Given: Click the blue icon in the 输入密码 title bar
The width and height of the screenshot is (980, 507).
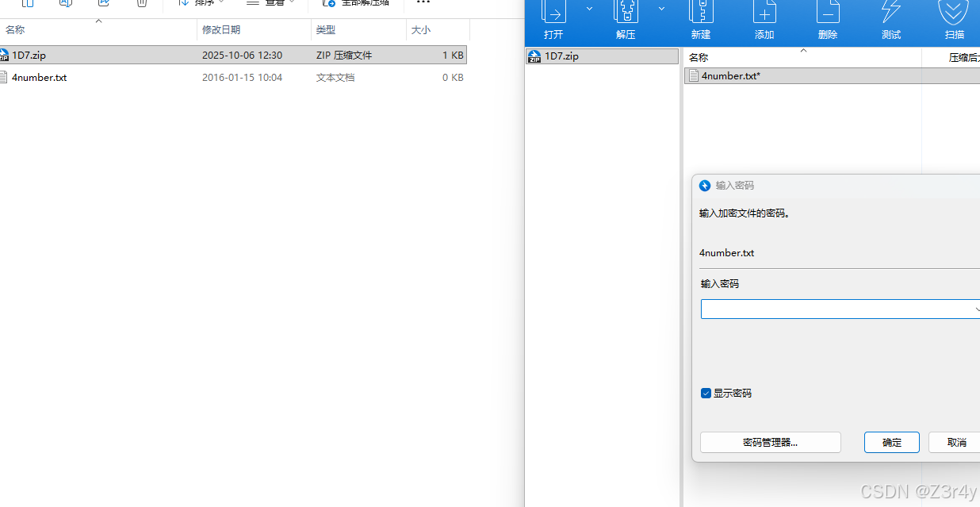Looking at the screenshot, I should [705, 186].
